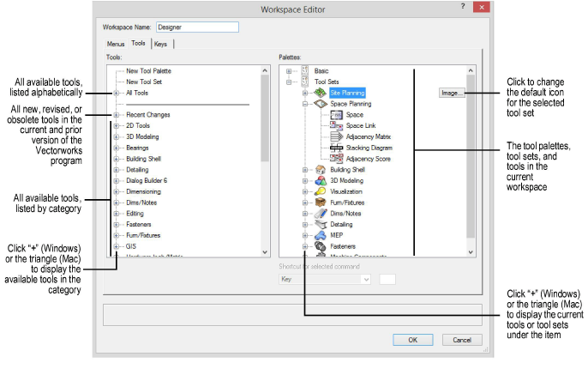Expand the Basic palette node
This screenshot has height=375, width=588.
tap(289, 71)
